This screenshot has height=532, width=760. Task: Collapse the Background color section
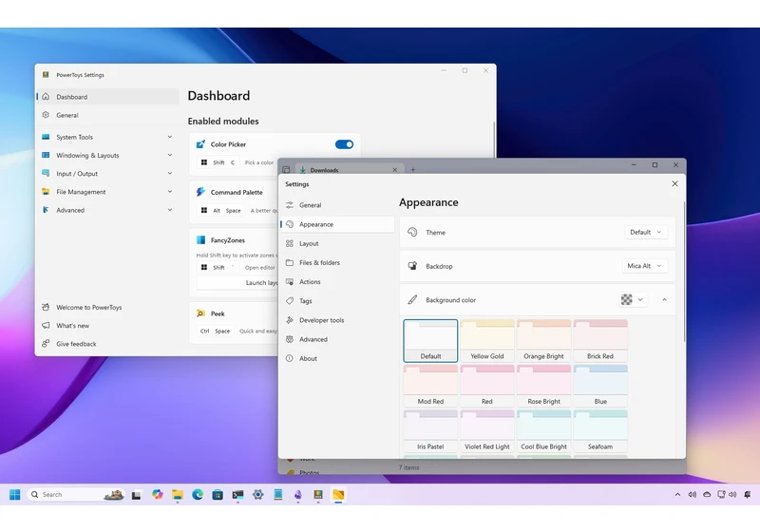point(664,300)
